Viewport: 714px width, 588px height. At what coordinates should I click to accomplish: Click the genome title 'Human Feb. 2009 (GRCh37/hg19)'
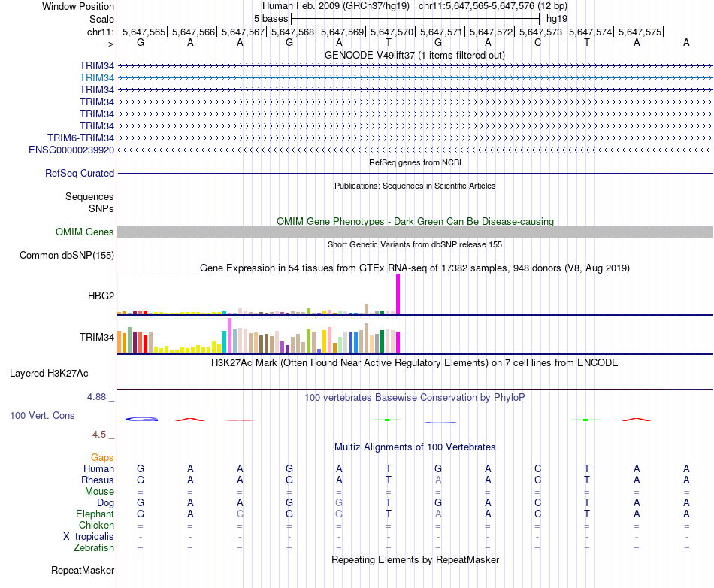tap(336, 6)
